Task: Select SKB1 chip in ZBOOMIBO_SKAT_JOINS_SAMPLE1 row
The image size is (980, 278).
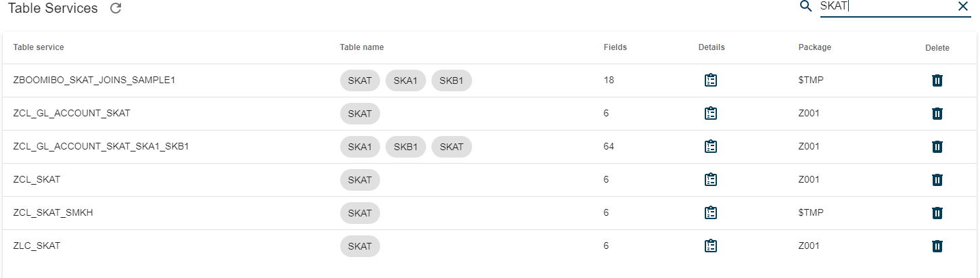Action: tap(451, 80)
